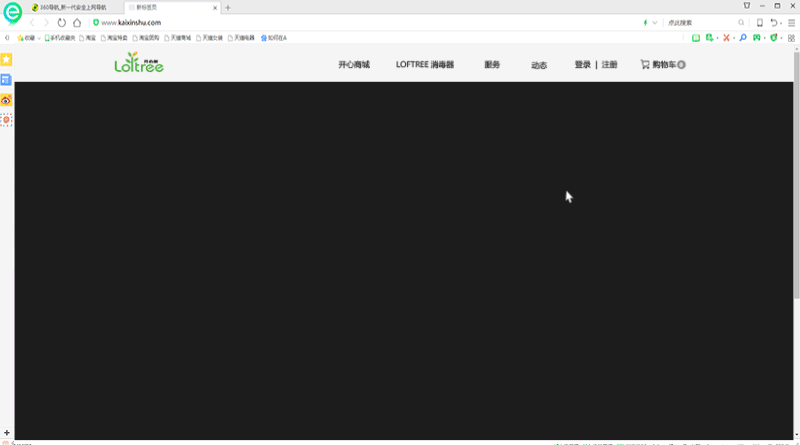Go back to the previous page
This screenshot has height=445, width=800.
[x=32, y=22]
